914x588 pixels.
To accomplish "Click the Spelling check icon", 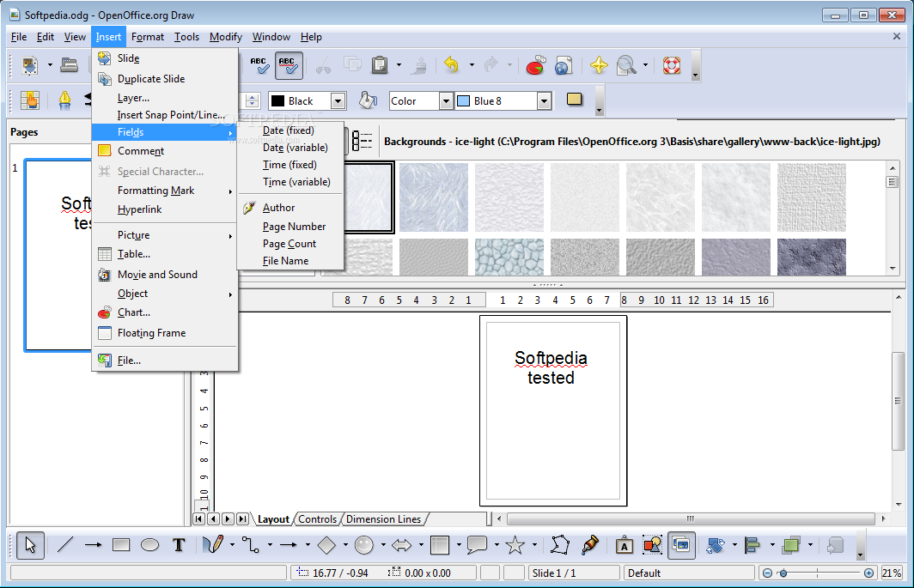I will [259, 64].
